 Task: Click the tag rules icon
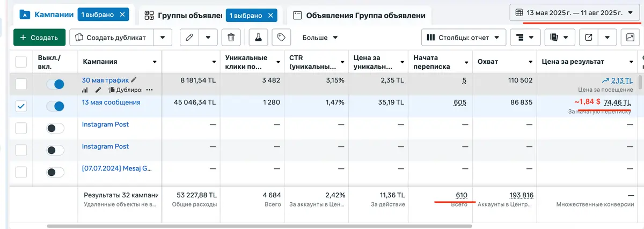(x=281, y=38)
